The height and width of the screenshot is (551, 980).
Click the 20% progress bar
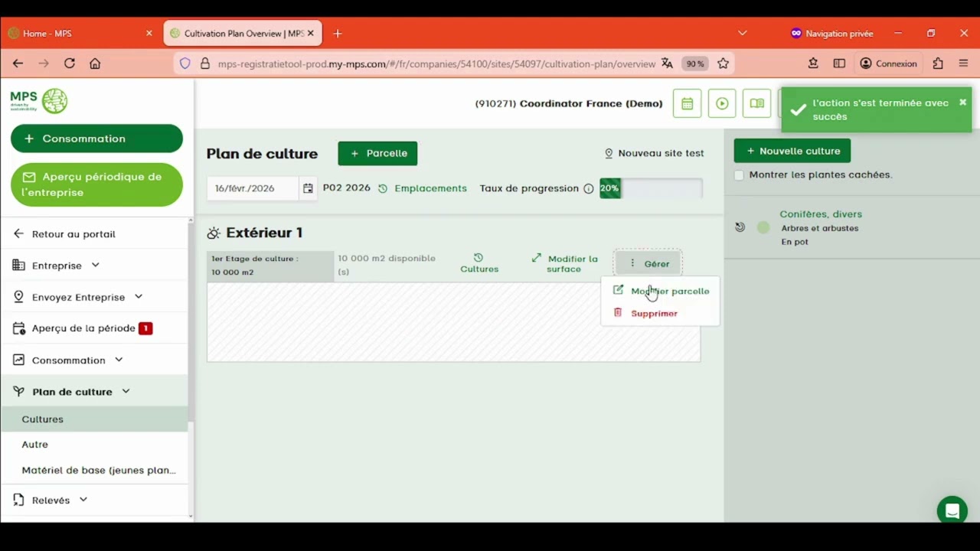click(x=651, y=188)
